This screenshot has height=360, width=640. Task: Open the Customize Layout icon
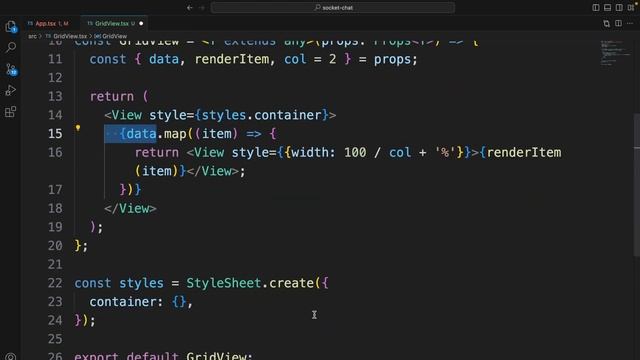click(631, 7)
